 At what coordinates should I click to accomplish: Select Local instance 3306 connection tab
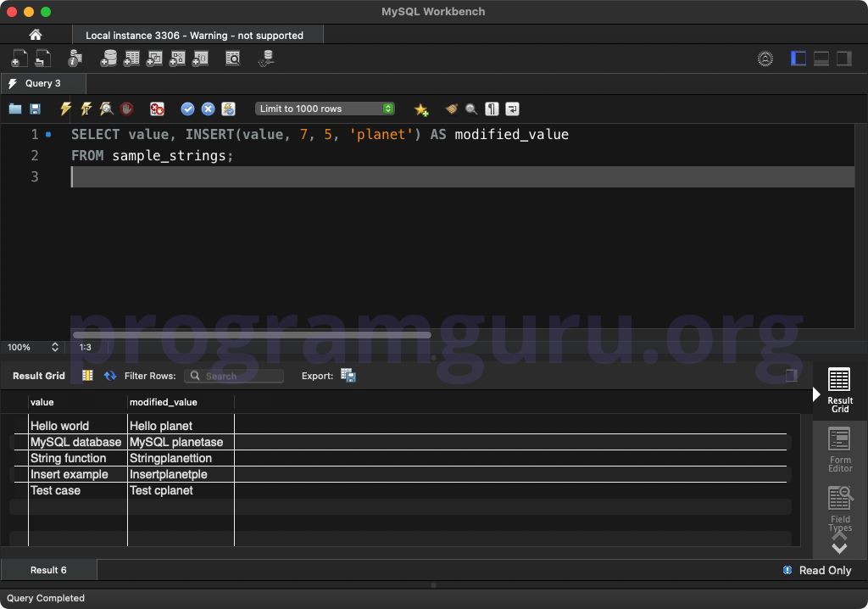point(198,35)
